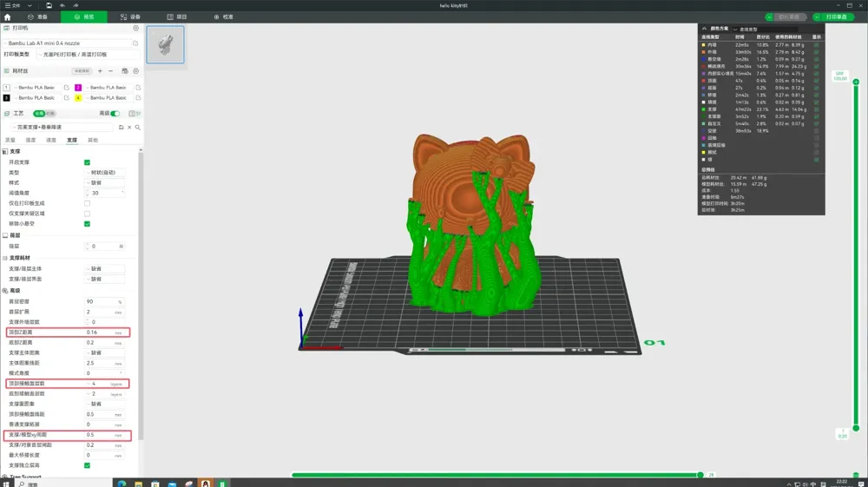The image size is (868, 487).
Task: Click the vertical layer slider top handle
Action: 856,82
